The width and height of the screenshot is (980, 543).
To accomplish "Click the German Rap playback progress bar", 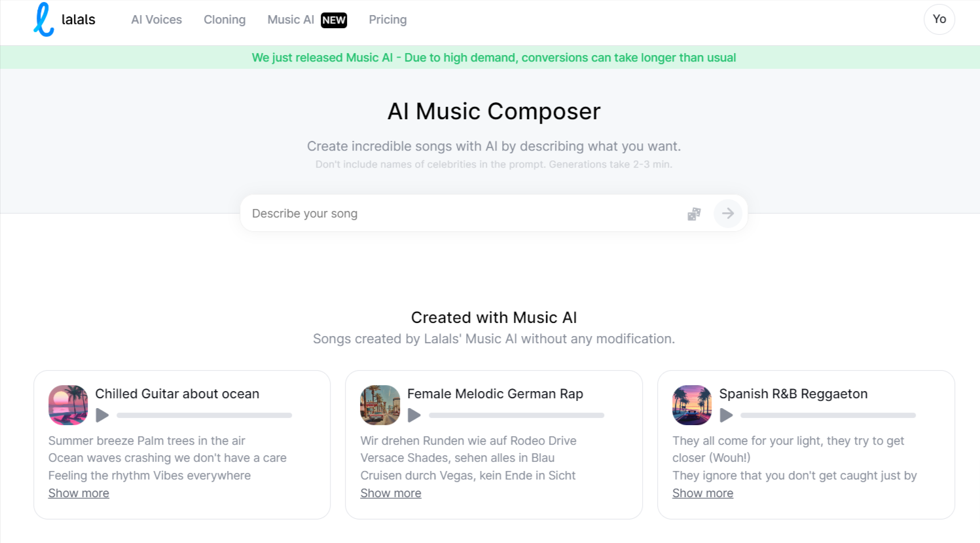I will (516, 415).
